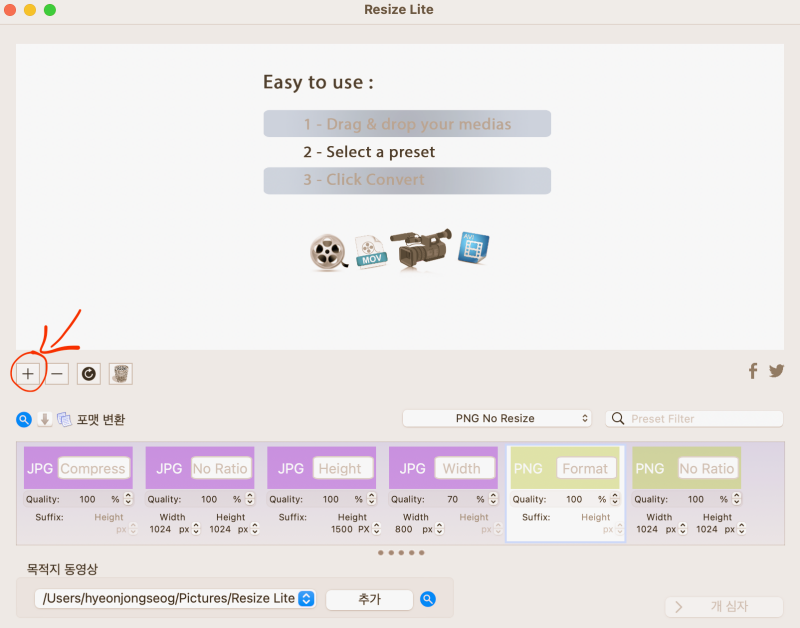The image size is (800, 628).
Task: Click the MOV file icon
Action: coord(371,252)
